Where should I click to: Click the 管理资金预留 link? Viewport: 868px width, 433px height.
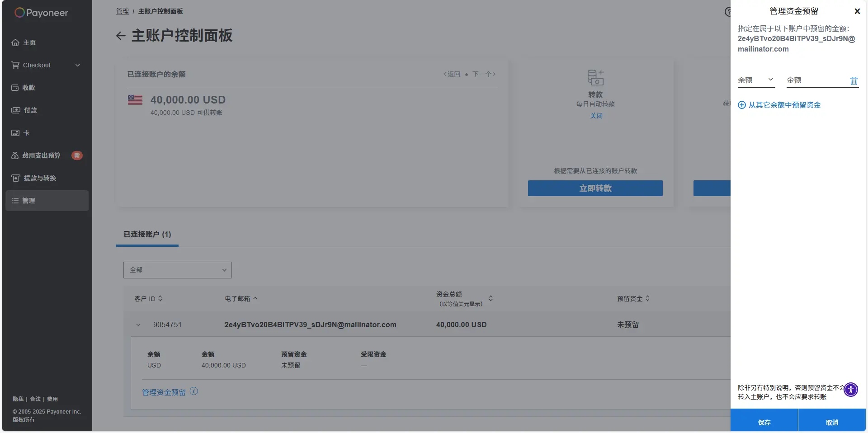click(164, 392)
